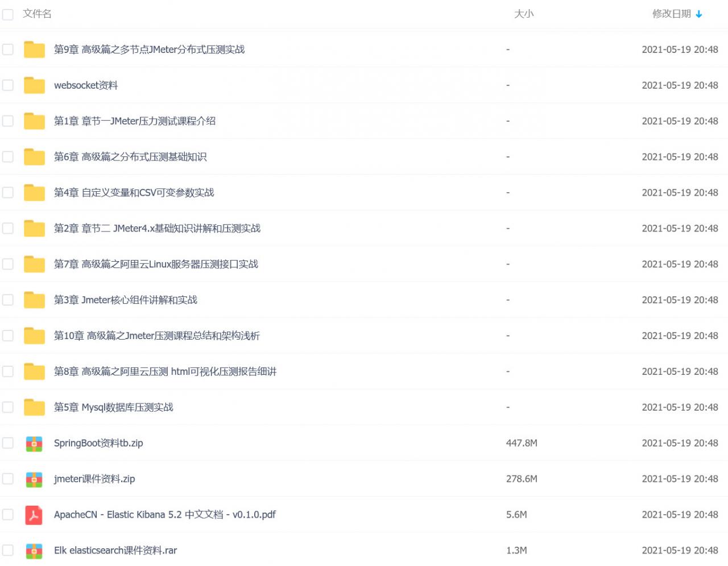The height and width of the screenshot is (566, 728).
Task: Sort list by 修改日期 column header
Action: [672, 14]
